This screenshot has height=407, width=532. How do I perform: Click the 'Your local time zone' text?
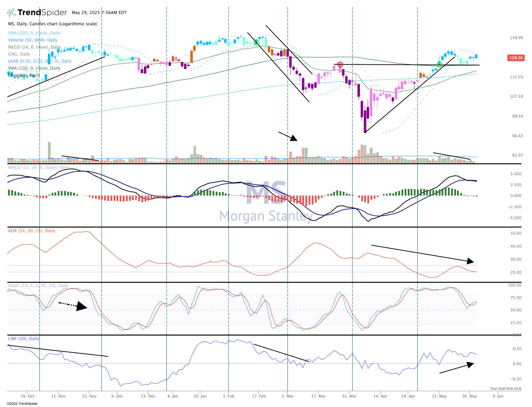[x=506, y=389]
